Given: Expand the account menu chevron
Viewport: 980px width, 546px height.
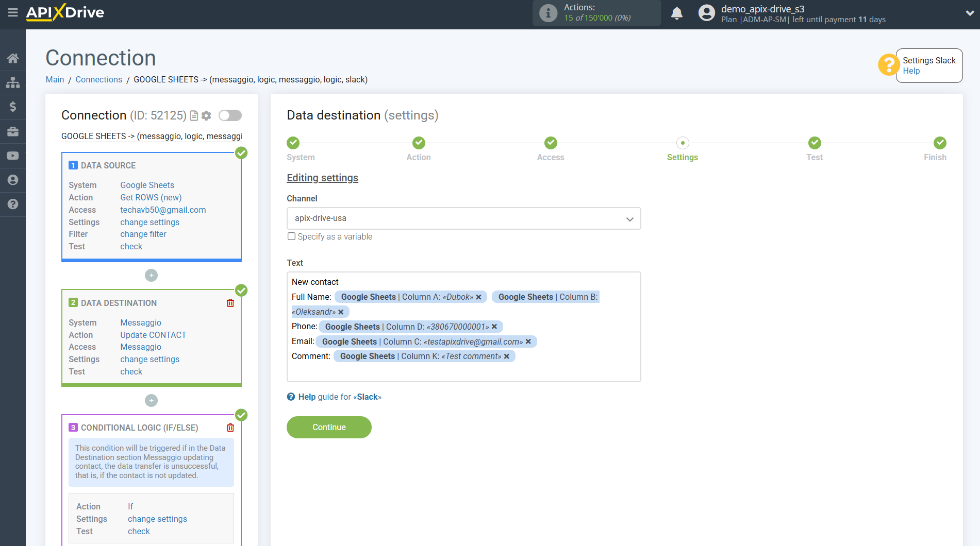Looking at the screenshot, I should 969,13.
